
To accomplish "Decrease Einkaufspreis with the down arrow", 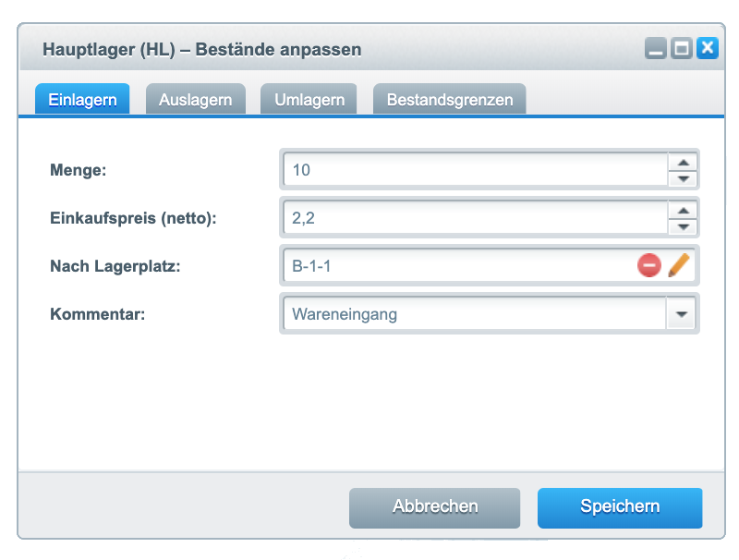I will point(683,226).
